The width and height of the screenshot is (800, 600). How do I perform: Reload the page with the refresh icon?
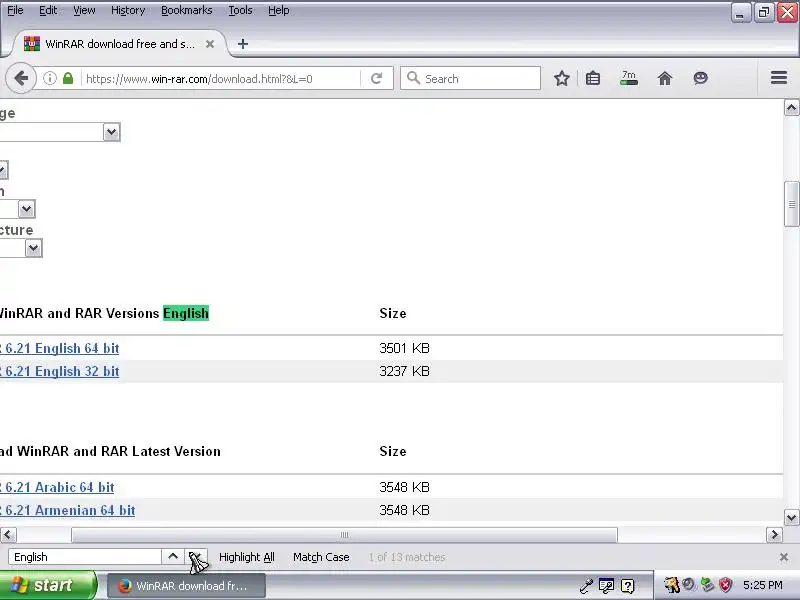point(377,79)
